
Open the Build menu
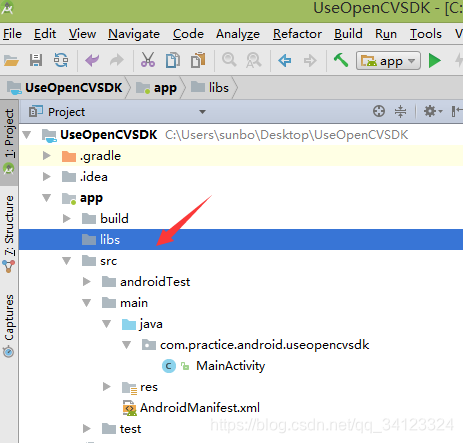[348, 34]
